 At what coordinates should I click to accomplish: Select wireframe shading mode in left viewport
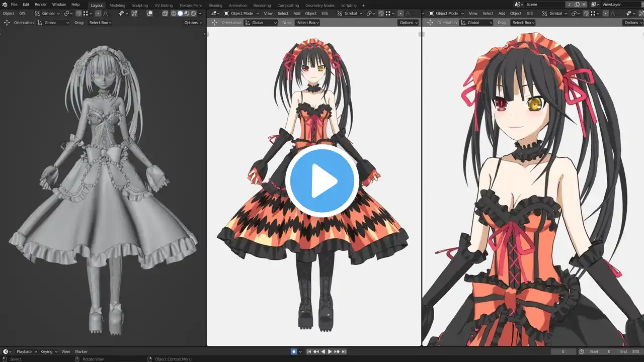pos(174,14)
